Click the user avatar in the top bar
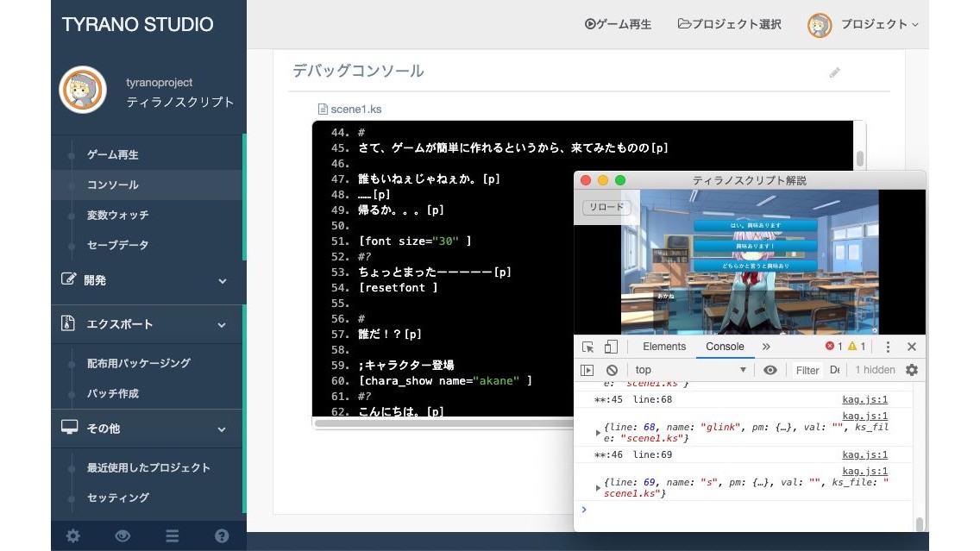Screen dimensions: 980x551 820,26
